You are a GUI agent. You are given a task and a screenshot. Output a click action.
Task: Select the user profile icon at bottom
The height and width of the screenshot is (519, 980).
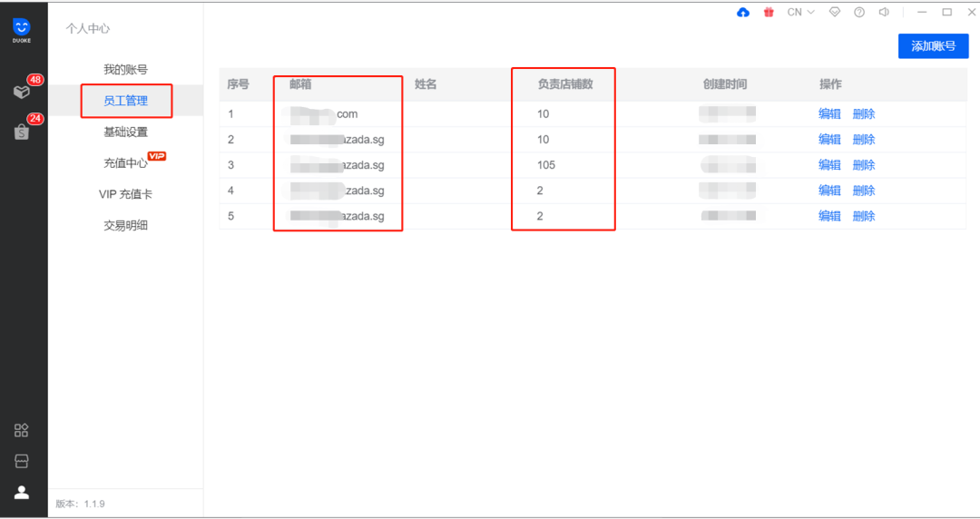(x=22, y=493)
